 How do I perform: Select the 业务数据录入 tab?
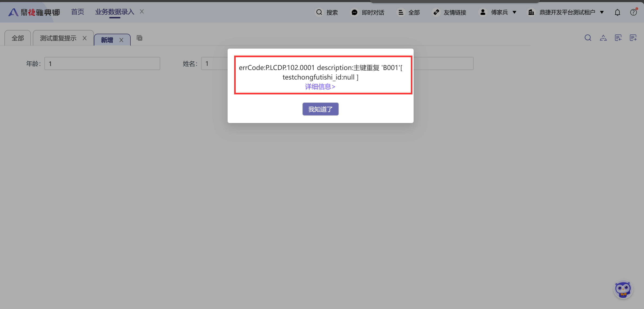tap(114, 12)
